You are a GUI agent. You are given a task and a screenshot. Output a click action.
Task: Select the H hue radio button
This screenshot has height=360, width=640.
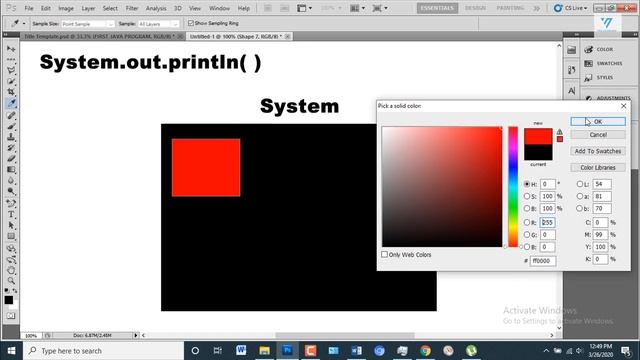527,184
